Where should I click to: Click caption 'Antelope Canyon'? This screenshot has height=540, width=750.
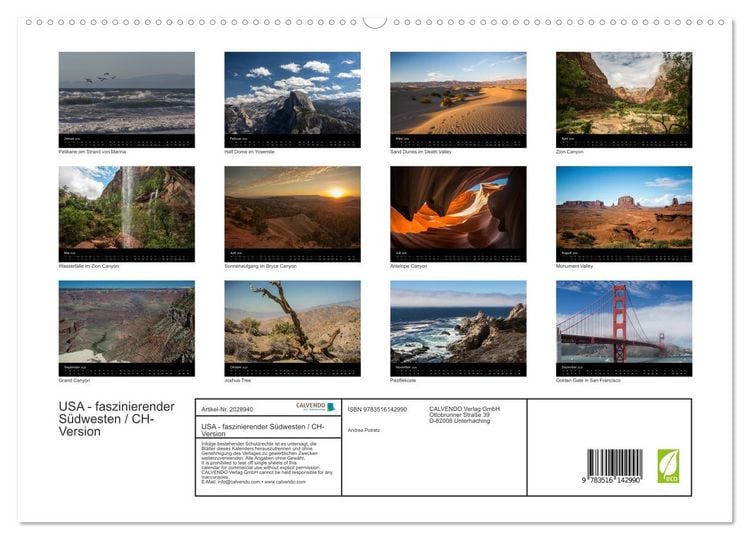(x=408, y=266)
